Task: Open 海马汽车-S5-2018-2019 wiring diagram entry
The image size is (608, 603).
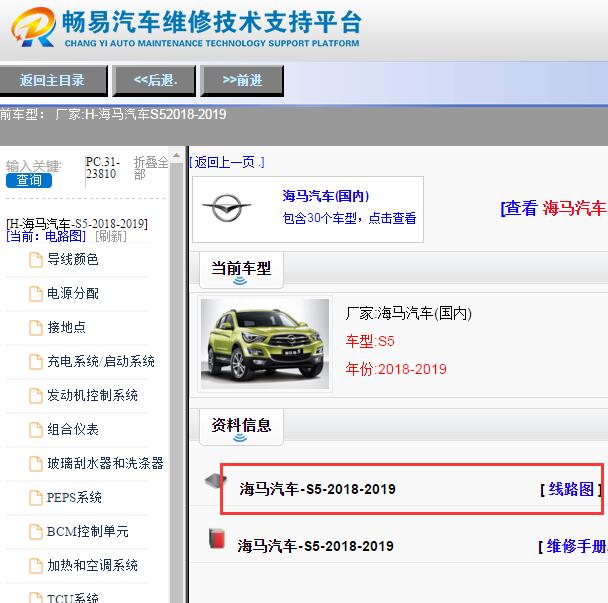Action: point(317,489)
